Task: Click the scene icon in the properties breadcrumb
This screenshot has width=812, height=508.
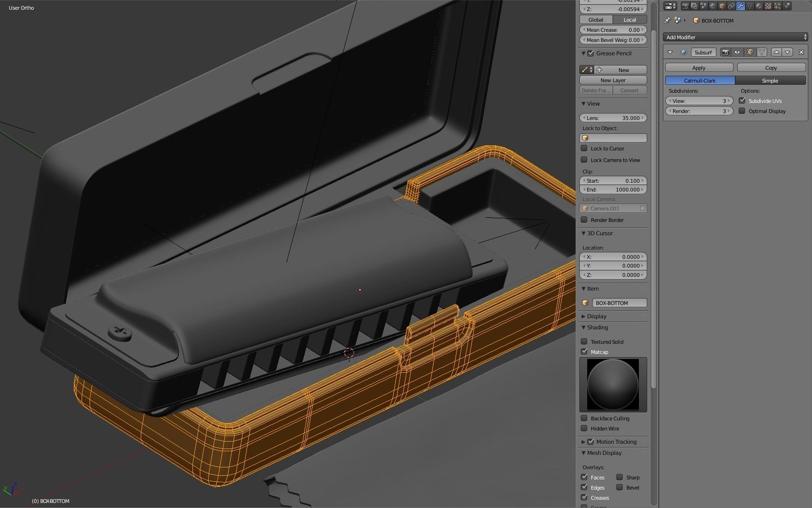Action: coord(678,20)
